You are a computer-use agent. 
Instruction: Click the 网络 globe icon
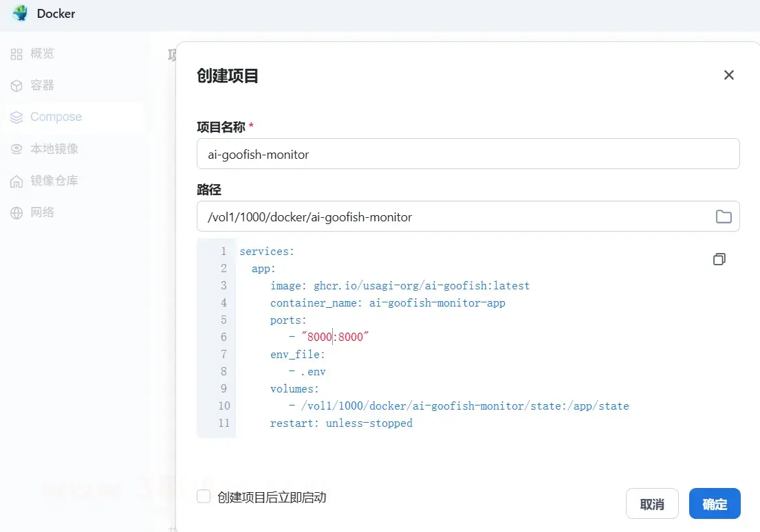click(17, 213)
